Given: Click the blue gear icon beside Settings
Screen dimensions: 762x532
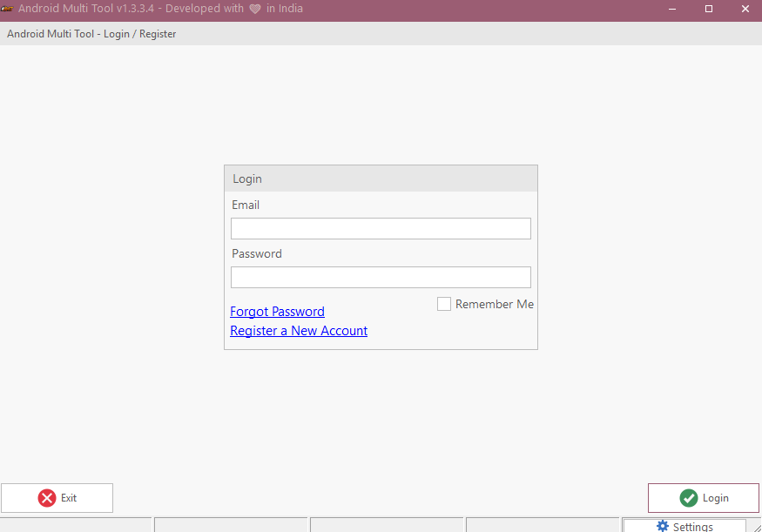Looking at the screenshot, I should (x=663, y=526).
